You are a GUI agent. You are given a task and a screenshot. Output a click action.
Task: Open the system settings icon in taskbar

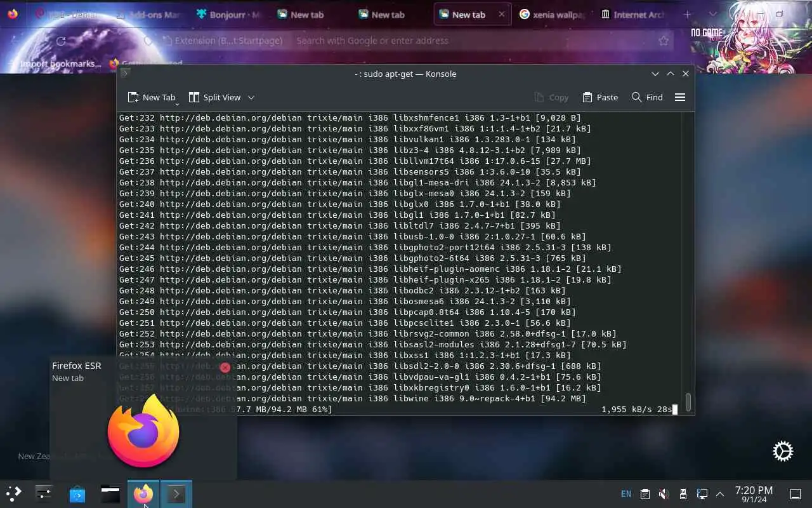click(44, 493)
